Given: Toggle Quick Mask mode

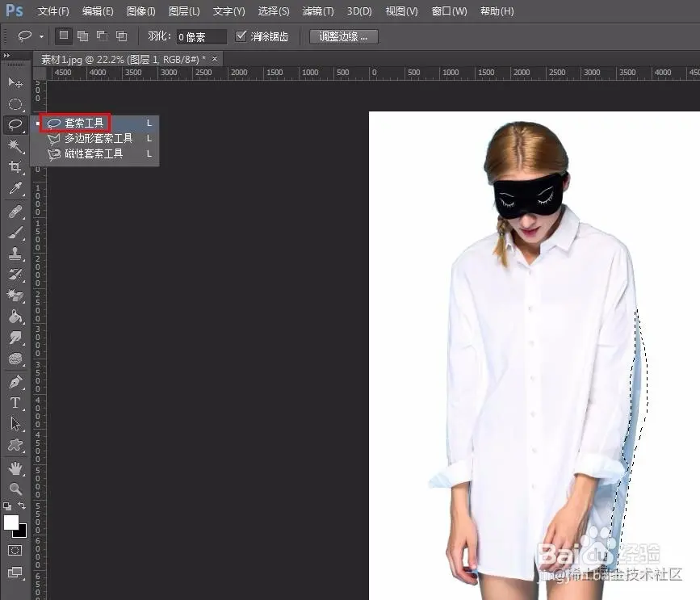Looking at the screenshot, I should click(x=15, y=550).
